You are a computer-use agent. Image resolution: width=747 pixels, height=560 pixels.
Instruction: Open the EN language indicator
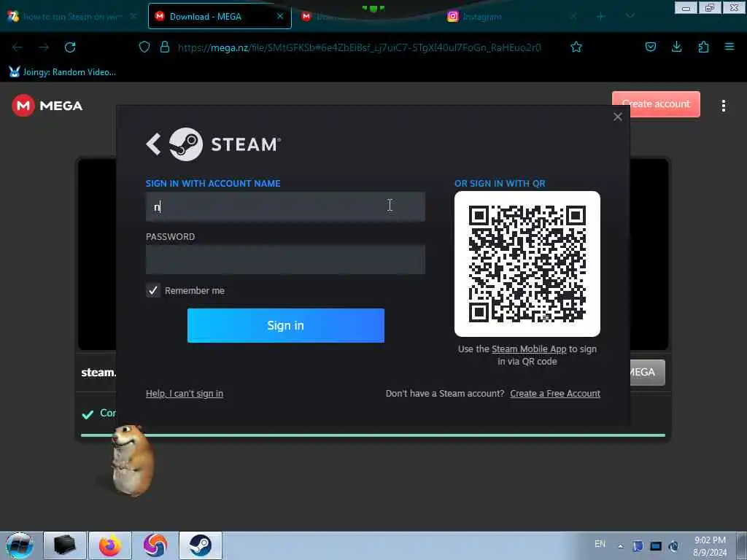pyautogui.click(x=600, y=544)
